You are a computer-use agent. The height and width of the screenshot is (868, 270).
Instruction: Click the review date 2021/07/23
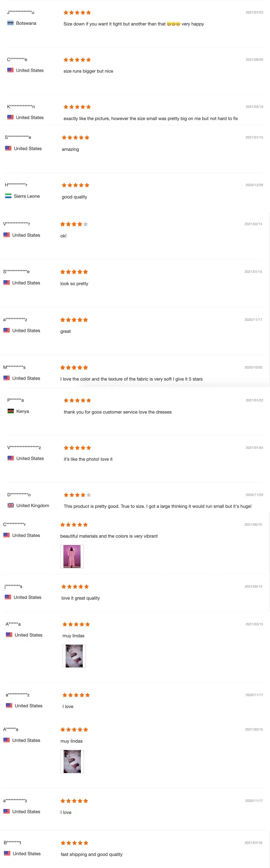pos(254,13)
